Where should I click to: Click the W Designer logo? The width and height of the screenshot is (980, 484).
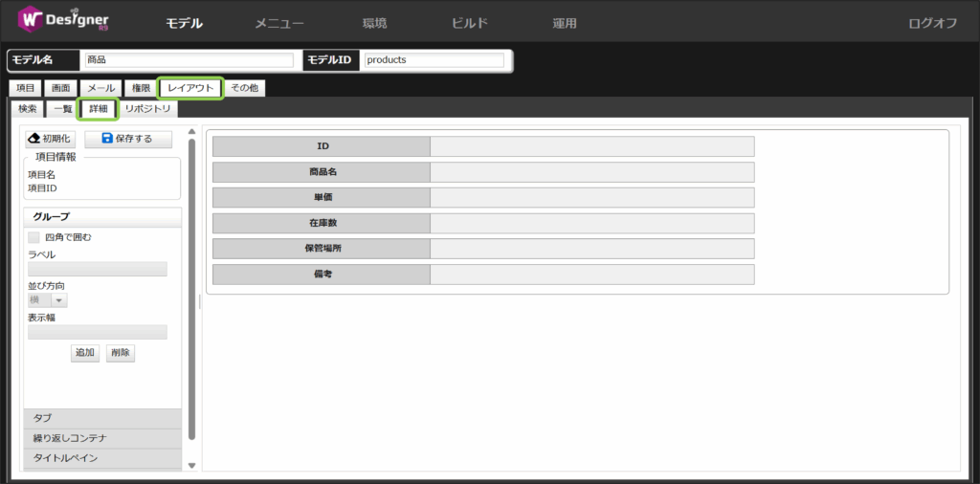(63, 21)
